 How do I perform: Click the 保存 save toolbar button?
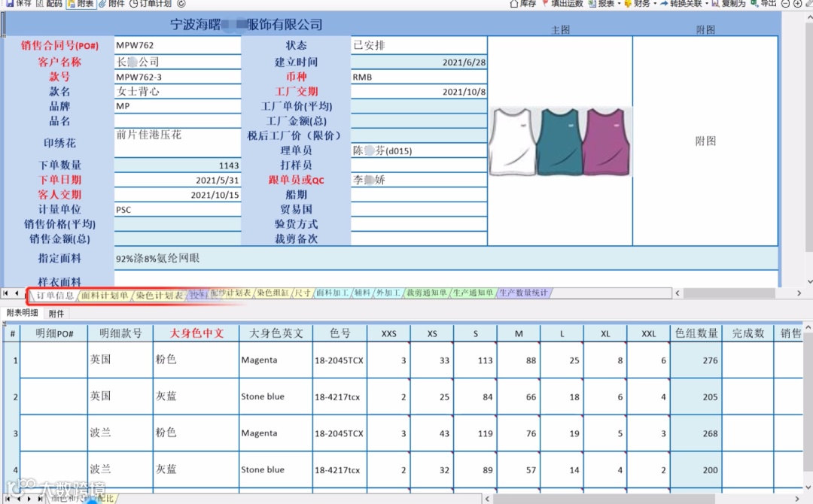pyautogui.click(x=18, y=3)
